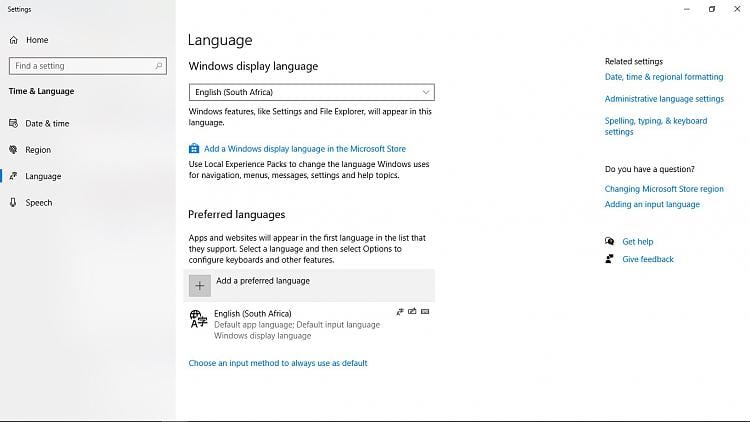Image resolution: width=750 pixels, height=422 pixels.
Task: Open the Windows display language dropdown
Action: (311, 92)
